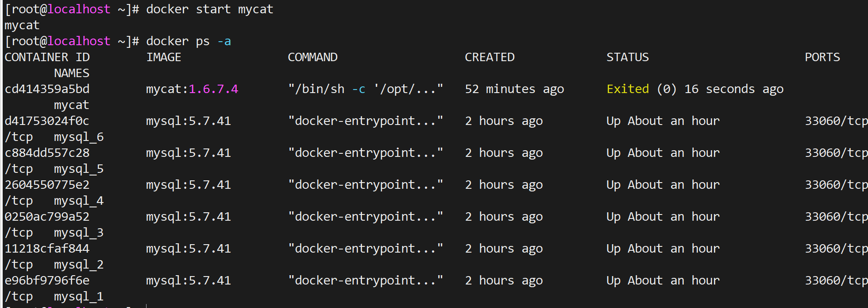Image resolution: width=868 pixels, height=308 pixels.
Task: Click the mycat:1.6.7.4 image text
Action: coord(192,89)
